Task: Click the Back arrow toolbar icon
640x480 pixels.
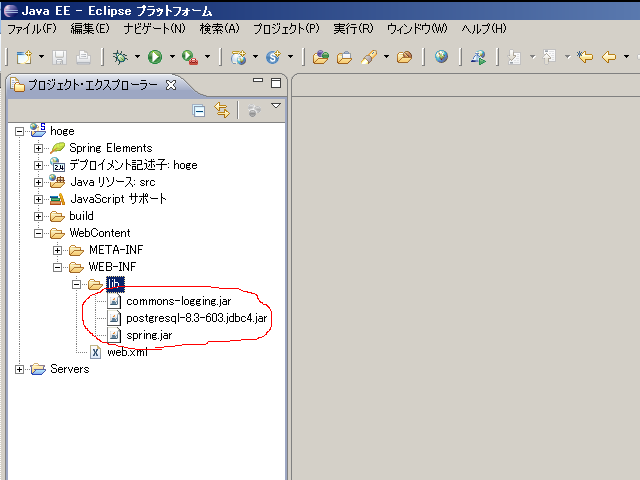Action: point(609,57)
